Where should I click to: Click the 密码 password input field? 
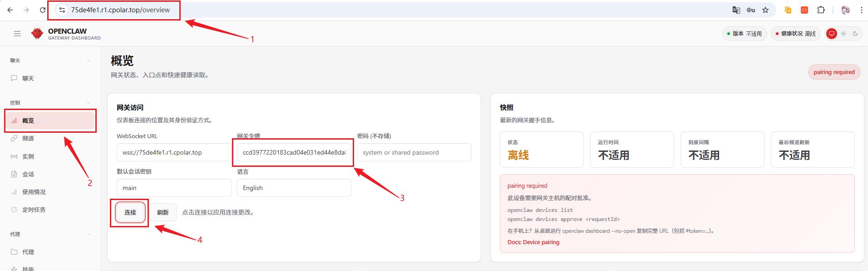(414, 152)
